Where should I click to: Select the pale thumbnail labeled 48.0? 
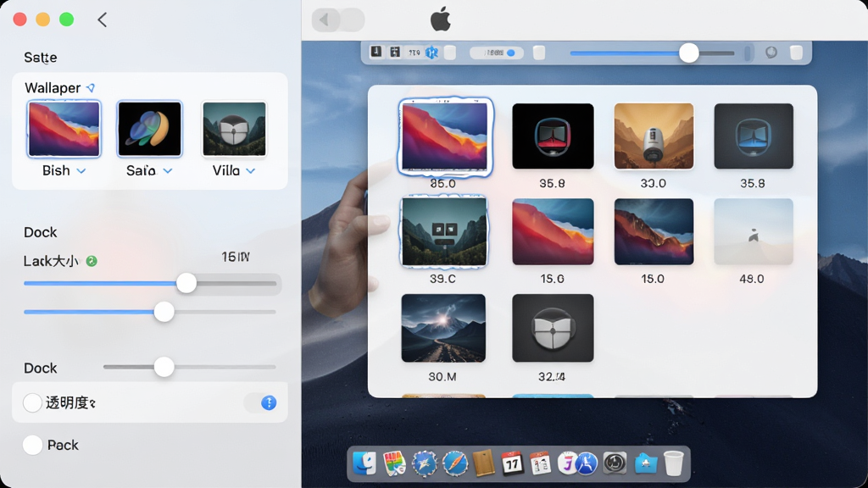click(x=754, y=232)
